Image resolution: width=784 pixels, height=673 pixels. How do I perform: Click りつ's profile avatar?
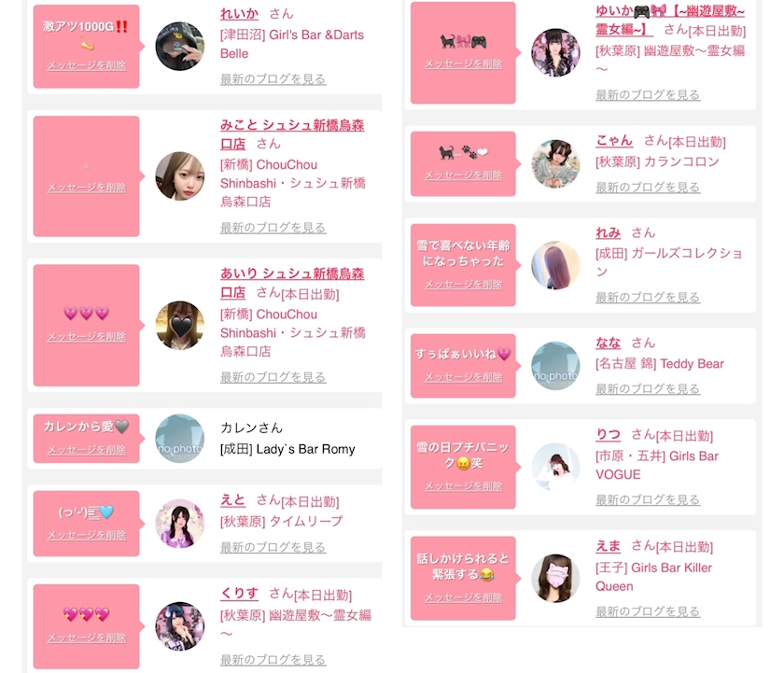point(555,467)
